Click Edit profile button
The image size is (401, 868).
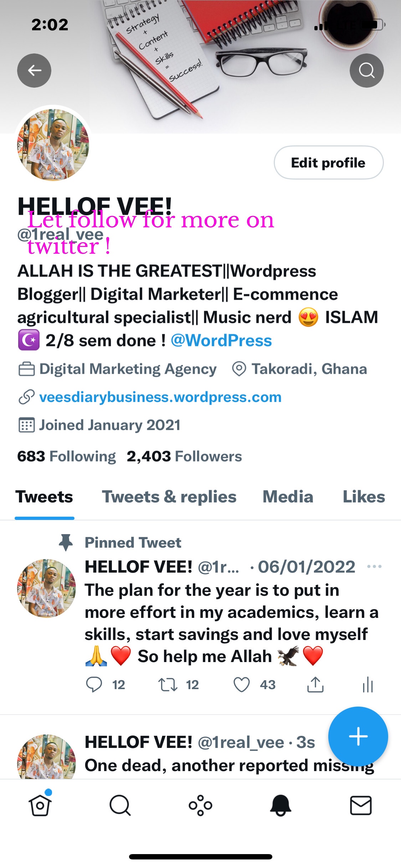328,163
